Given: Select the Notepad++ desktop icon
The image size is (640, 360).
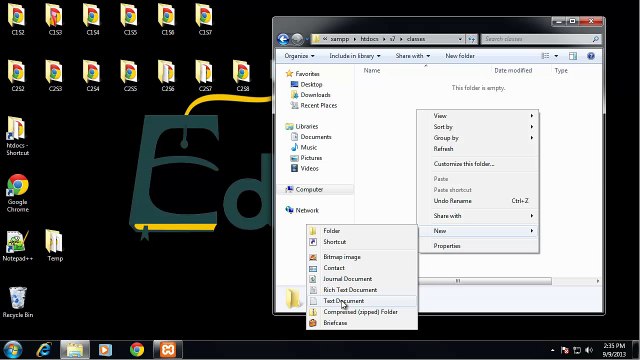Looking at the screenshot, I should point(17,245).
